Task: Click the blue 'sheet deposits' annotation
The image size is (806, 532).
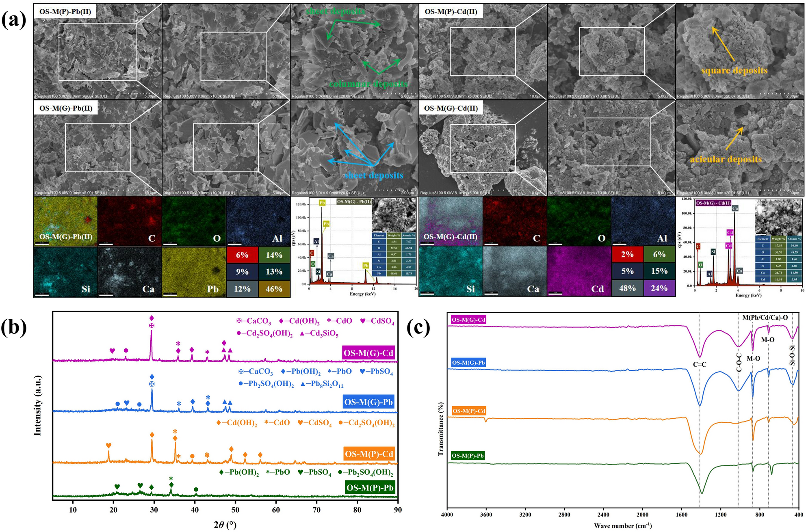Action: [x=373, y=175]
